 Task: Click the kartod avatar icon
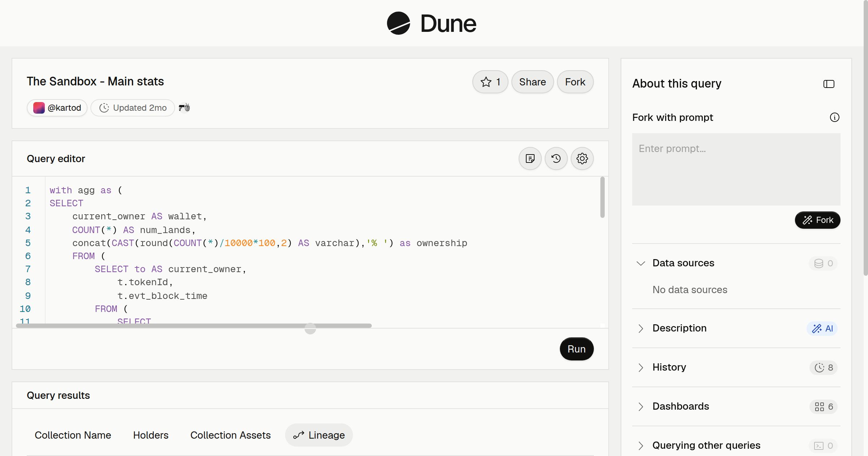click(39, 108)
